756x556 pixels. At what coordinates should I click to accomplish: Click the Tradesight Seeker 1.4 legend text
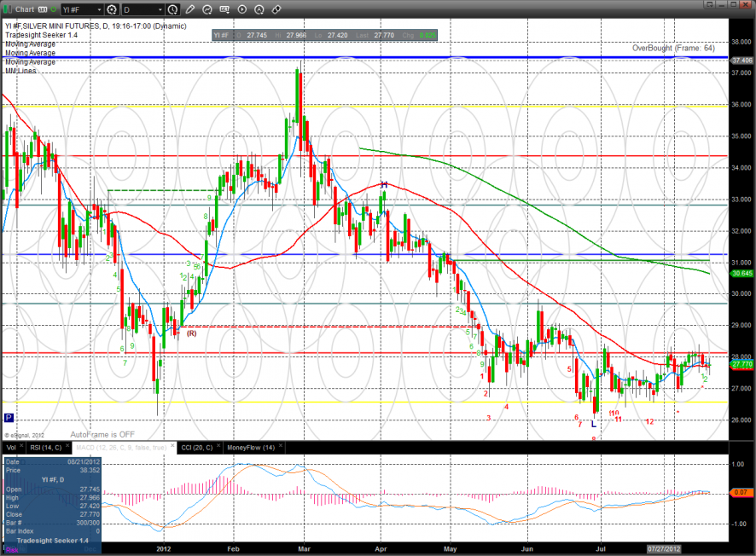pyautogui.click(x=41, y=35)
